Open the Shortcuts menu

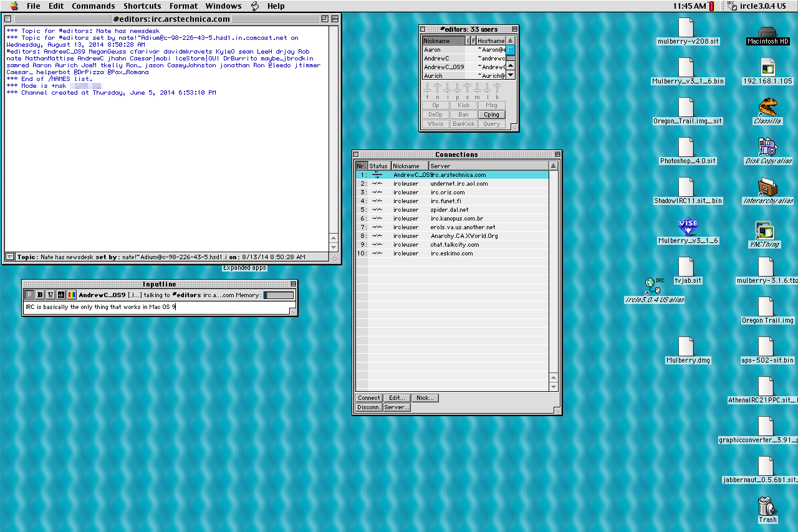(142, 6)
